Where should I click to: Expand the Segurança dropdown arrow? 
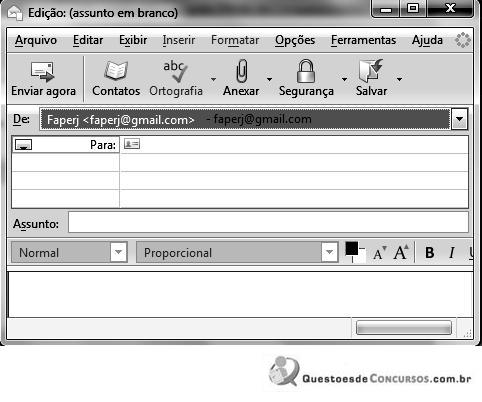344,79
